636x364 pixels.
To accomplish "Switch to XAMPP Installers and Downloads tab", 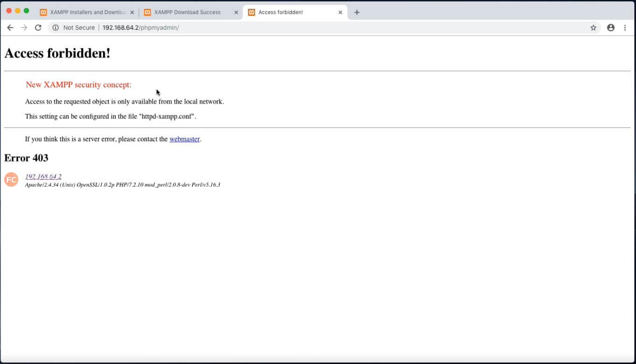I will click(x=87, y=12).
